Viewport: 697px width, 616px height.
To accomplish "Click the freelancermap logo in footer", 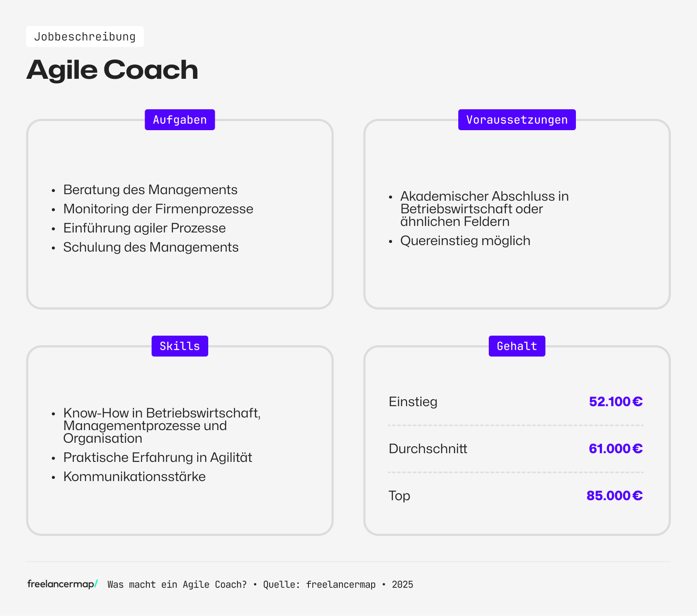I will coord(62,584).
